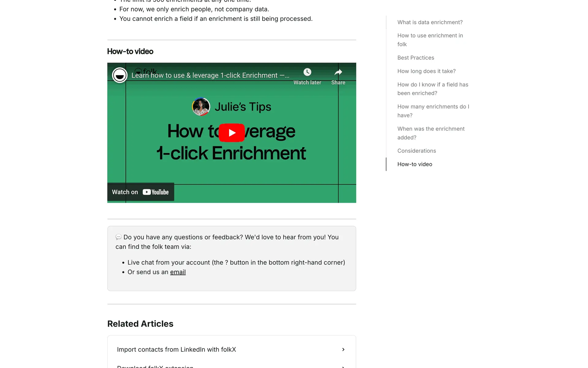Click the Watch later clock icon

[307, 72]
